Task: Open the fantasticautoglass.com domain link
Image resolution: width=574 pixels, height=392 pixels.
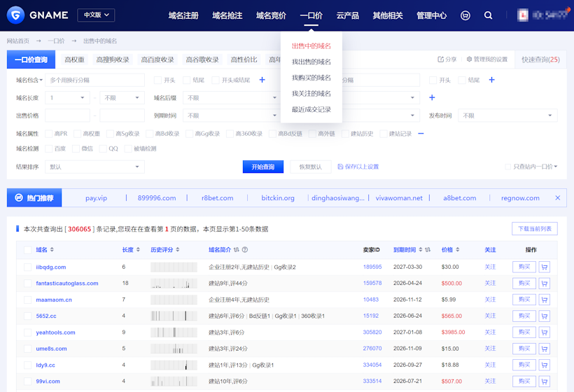Action: point(67,283)
